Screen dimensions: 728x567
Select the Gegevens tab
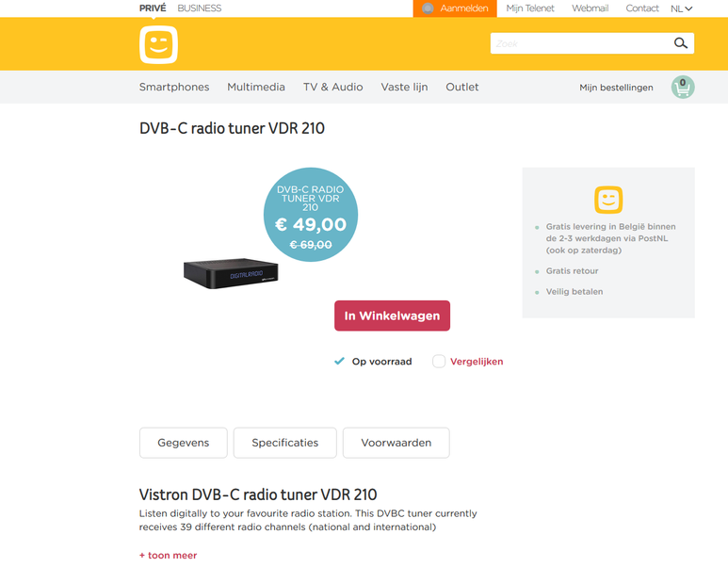click(x=184, y=443)
